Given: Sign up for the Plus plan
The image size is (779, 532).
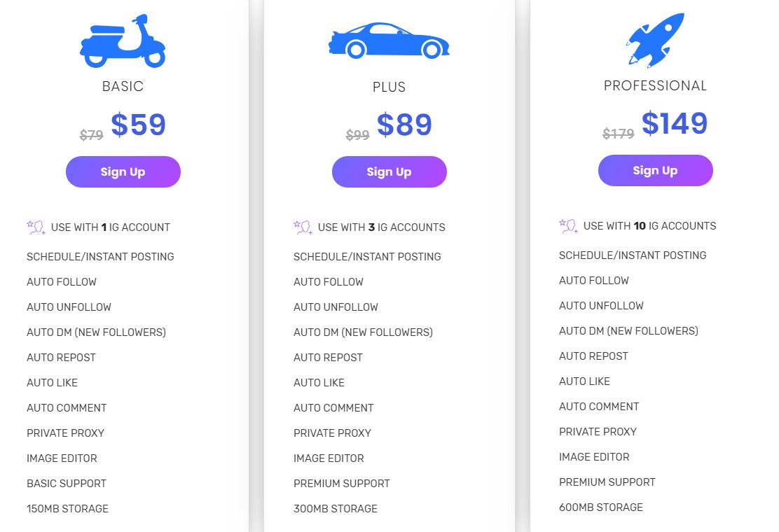Looking at the screenshot, I should (389, 172).
